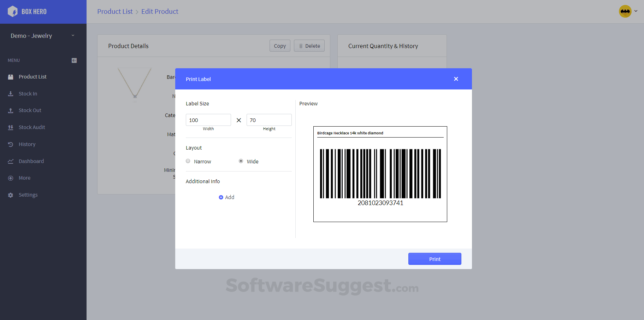Select the Narrow layout option
The image size is (644, 320).
pos(188,161)
